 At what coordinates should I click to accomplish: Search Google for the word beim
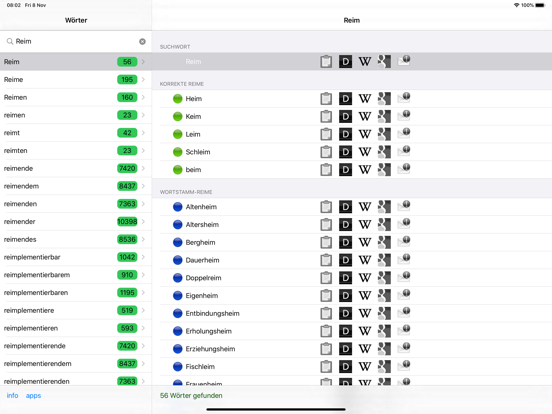pyautogui.click(x=384, y=170)
